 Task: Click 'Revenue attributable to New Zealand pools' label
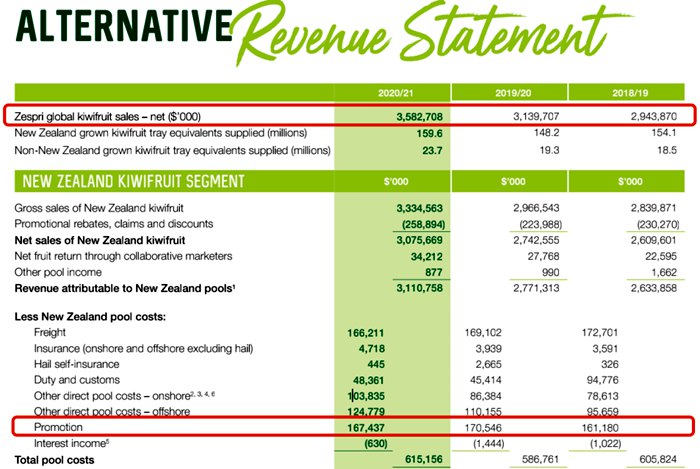pyautogui.click(x=125, y=288)
